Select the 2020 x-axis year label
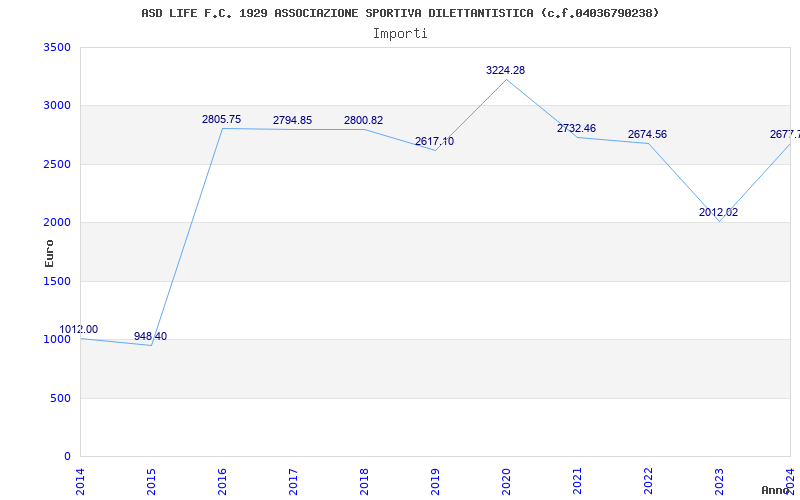Screen dimensions: 800x500 [506, 482]
